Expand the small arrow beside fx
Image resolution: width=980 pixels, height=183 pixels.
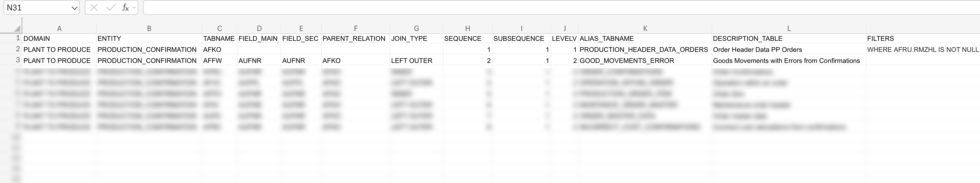pos(134,8)
